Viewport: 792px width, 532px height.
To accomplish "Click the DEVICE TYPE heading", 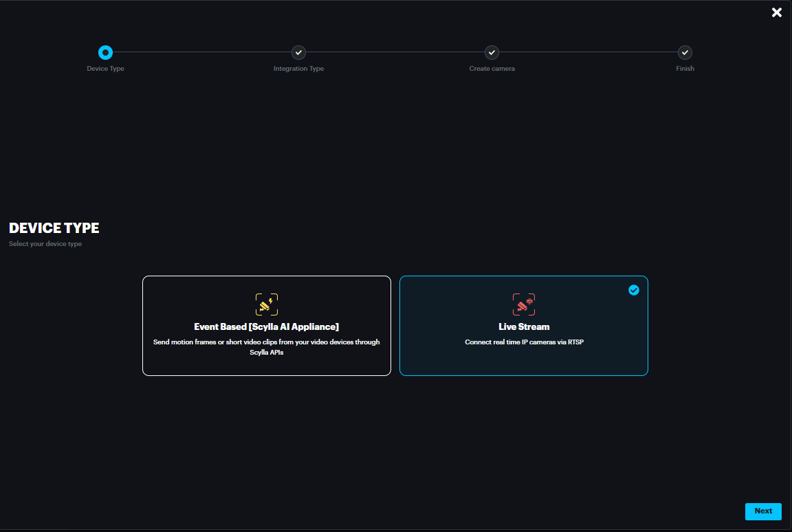I will pyautogui.click(x=54, y=228).
